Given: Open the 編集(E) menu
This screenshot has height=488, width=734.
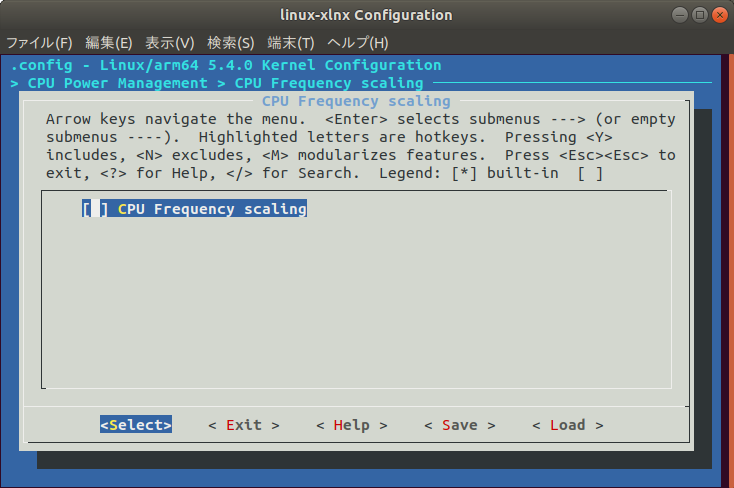Looking at the screenshot, I should pyautogui.click(x=109, y=43).
